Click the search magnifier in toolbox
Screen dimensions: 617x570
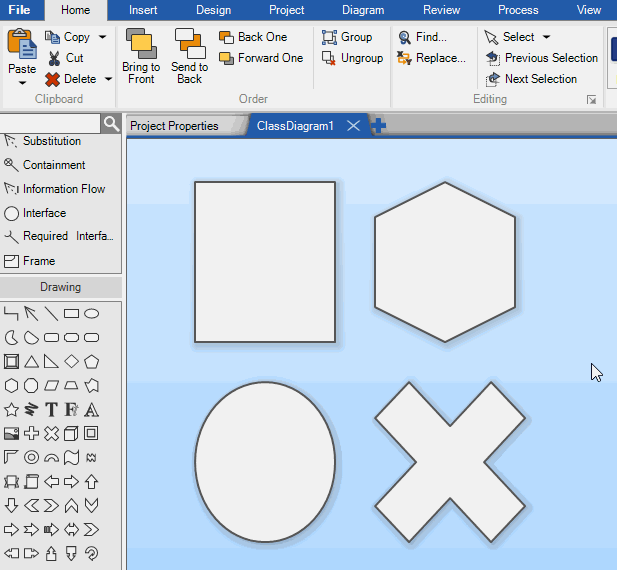pyautogui.click(x=111, y=124)
